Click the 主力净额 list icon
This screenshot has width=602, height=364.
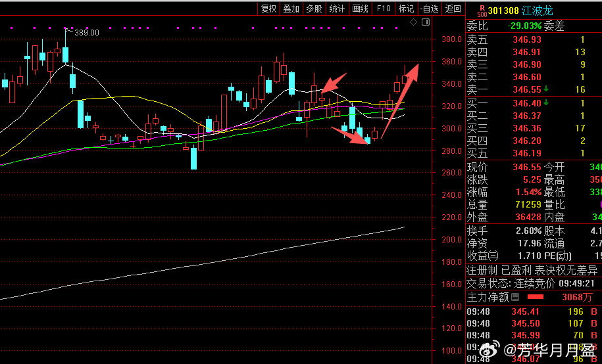coord(515,297)
